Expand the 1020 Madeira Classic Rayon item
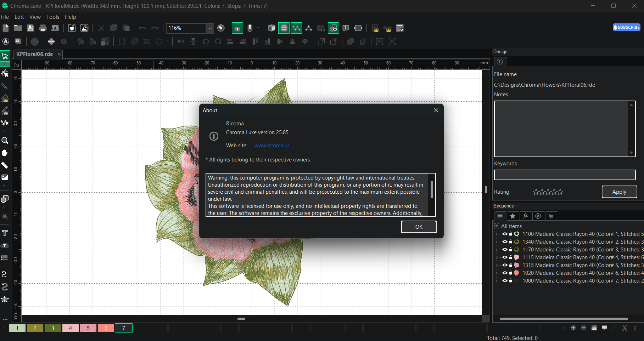 [497, 273]
